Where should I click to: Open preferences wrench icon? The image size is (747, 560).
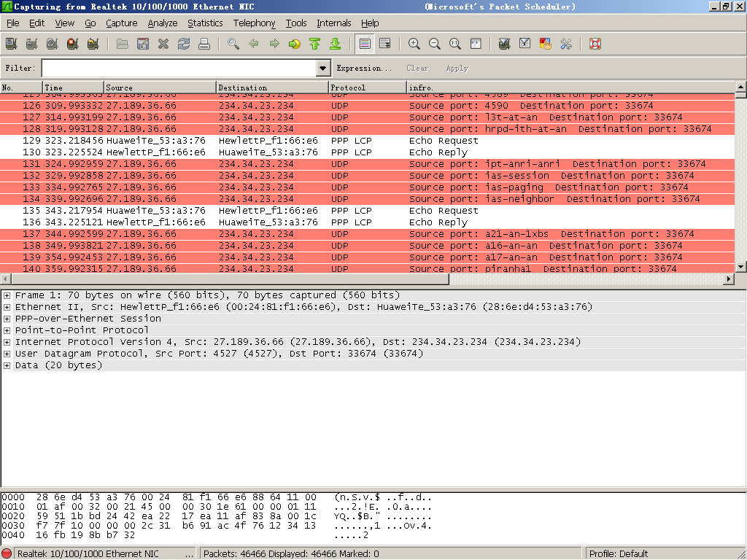(x=566, y=44)
